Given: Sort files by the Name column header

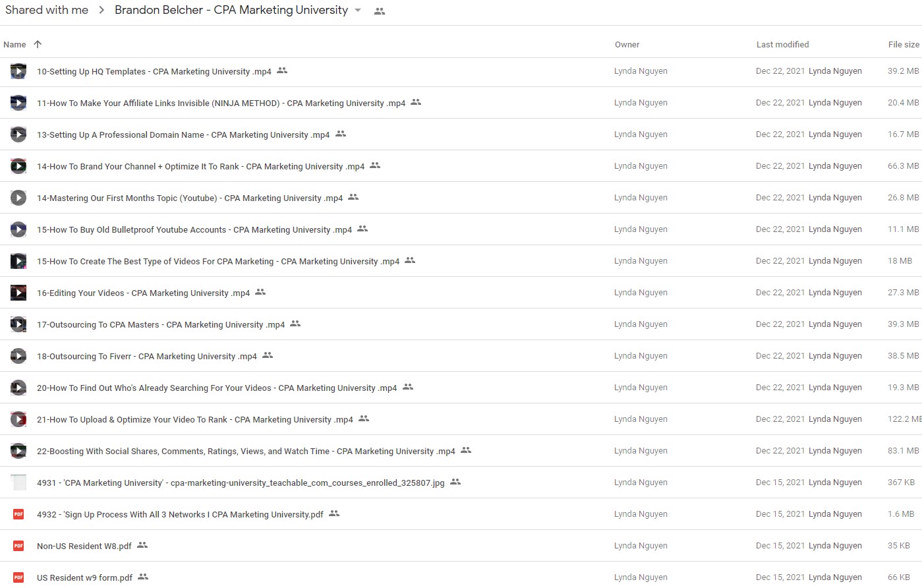Looking at the screenshot, I should (14, 45).
